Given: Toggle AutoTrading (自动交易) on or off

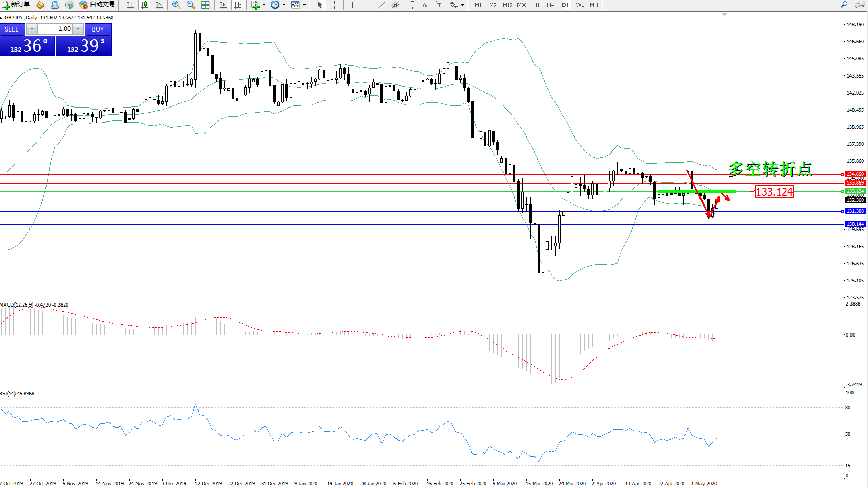Looking at the screenshot, I should point(97,5).
